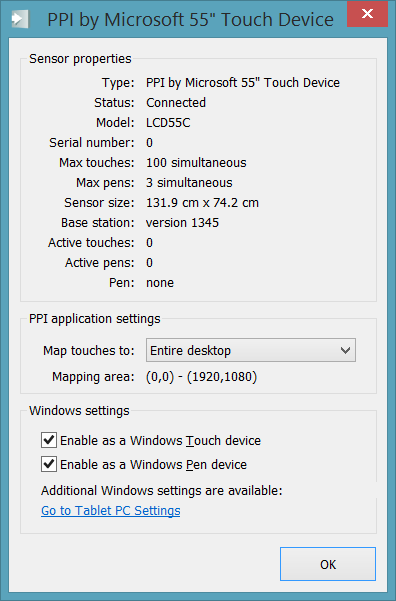Click the window title text in title bar
This screenshot has width=396, height=601.
point(191,20)
